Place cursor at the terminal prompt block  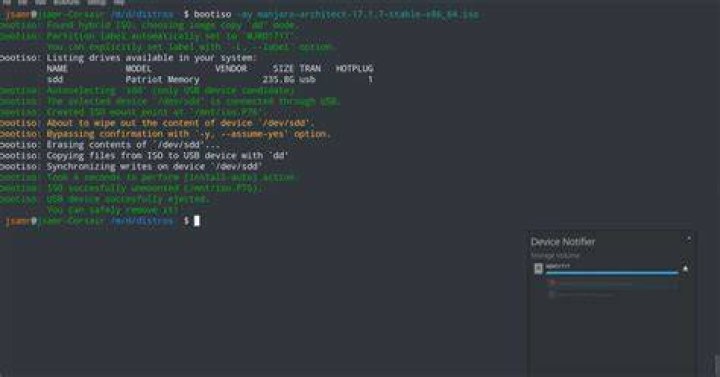click(x=197, y=221)
